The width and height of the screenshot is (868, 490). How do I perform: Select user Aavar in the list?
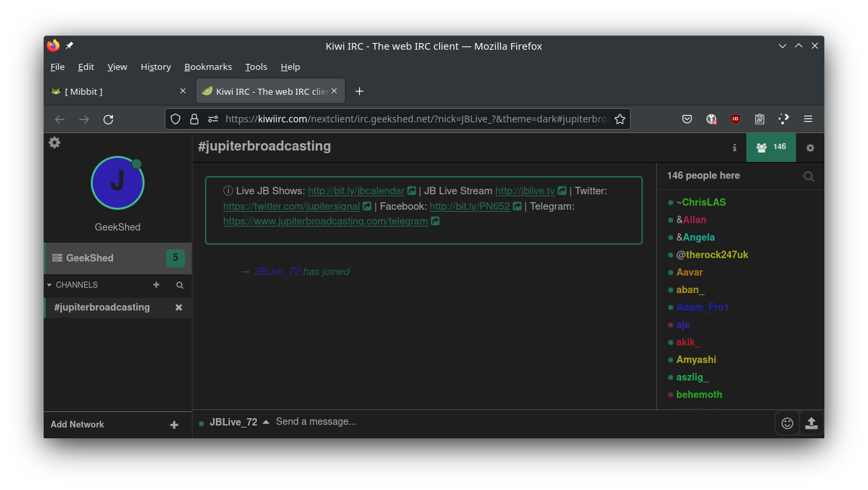coord(690,272)
